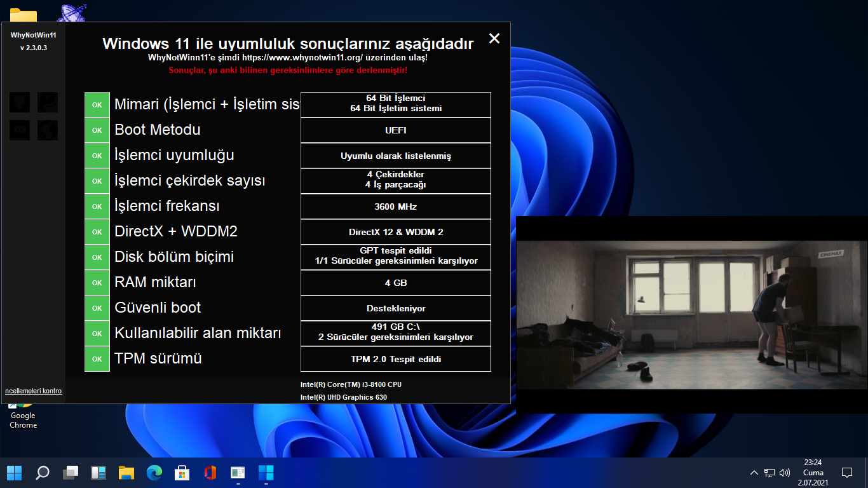The width and height of the screenshot is (868, 488).
Task: Select the "DirectX + WDDM2" label
Action: 176,231
